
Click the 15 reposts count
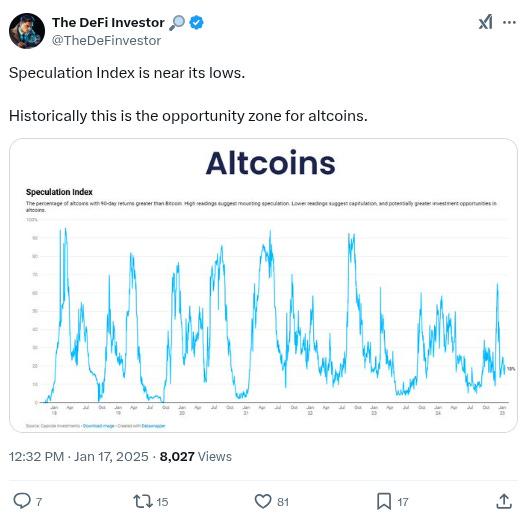click(162, 502)
